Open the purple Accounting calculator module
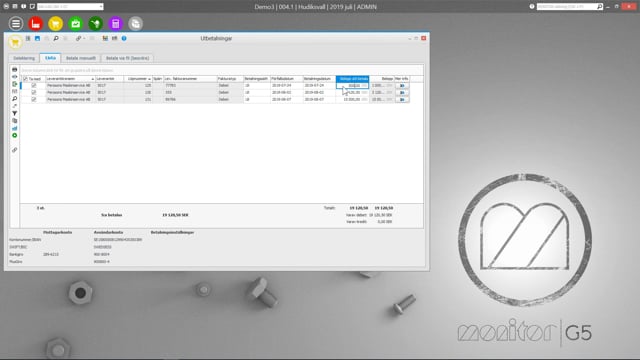The height and width of the screenshot is (360, 640). pos(116,24)
